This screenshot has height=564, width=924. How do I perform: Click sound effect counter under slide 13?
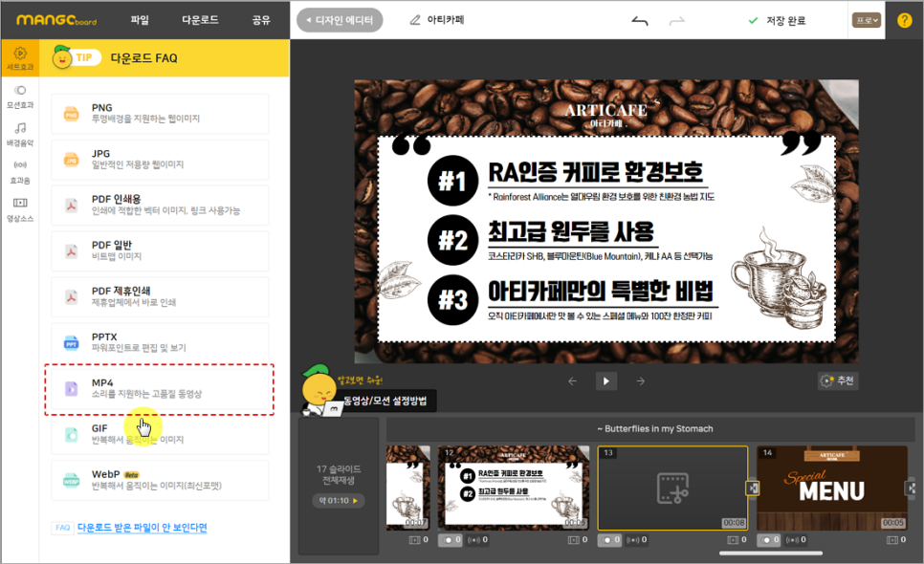[x=636, y=539]
